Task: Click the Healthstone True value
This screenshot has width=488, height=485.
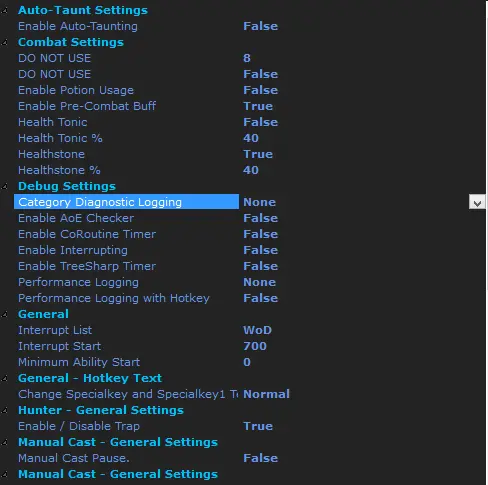Action: [258, 154]
